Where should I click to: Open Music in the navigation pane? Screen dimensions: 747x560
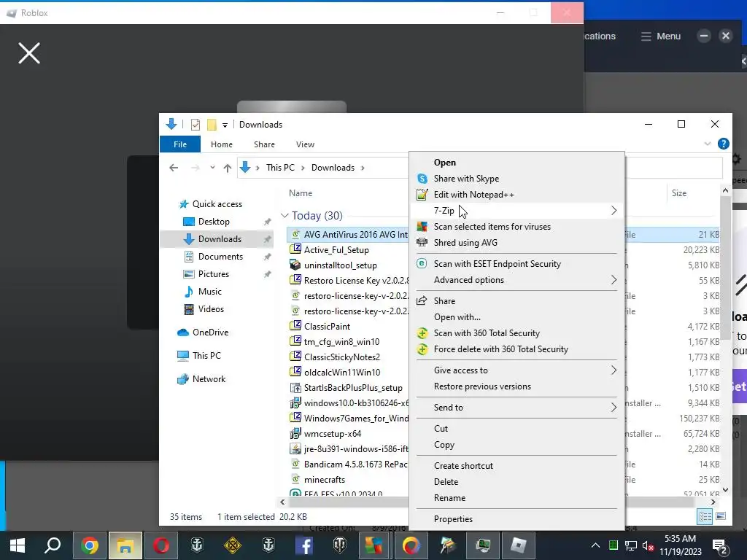tap(209, 292)
